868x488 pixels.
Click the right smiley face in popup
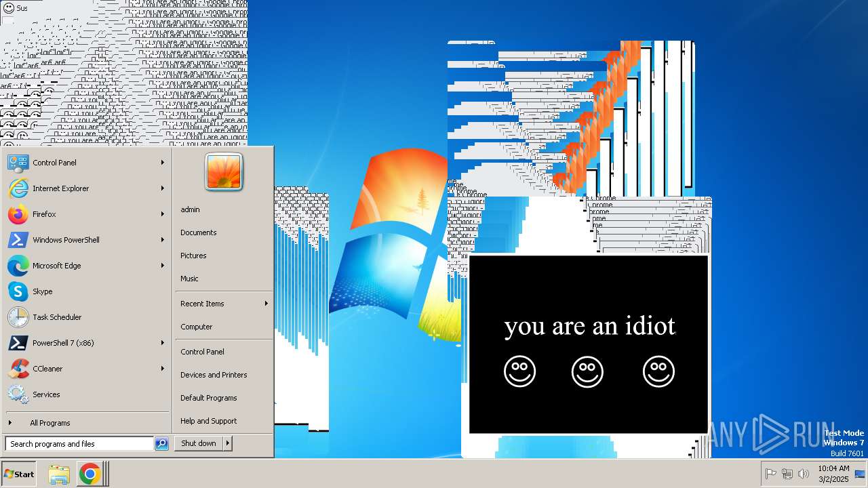[x=658, y=371]
